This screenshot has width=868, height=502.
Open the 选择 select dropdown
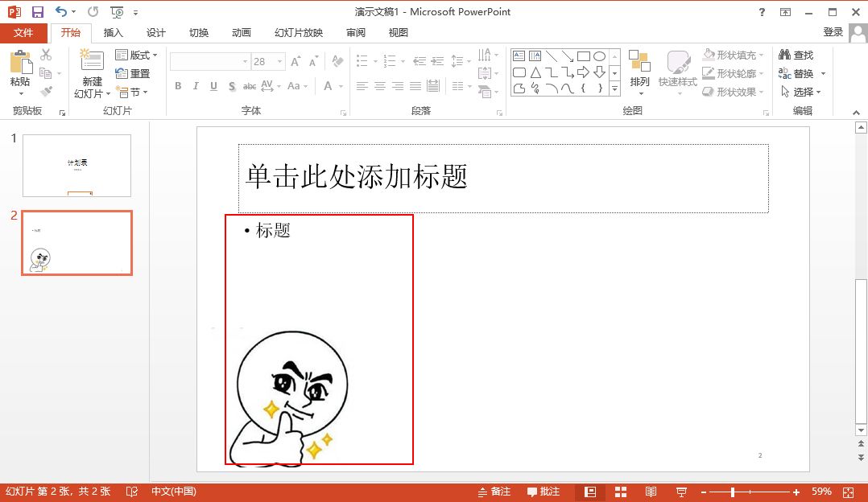(801, 92)
